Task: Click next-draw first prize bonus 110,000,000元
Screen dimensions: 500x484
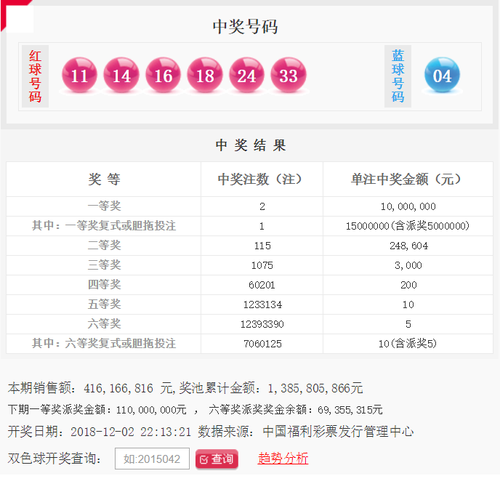Action: coord(151,410)
